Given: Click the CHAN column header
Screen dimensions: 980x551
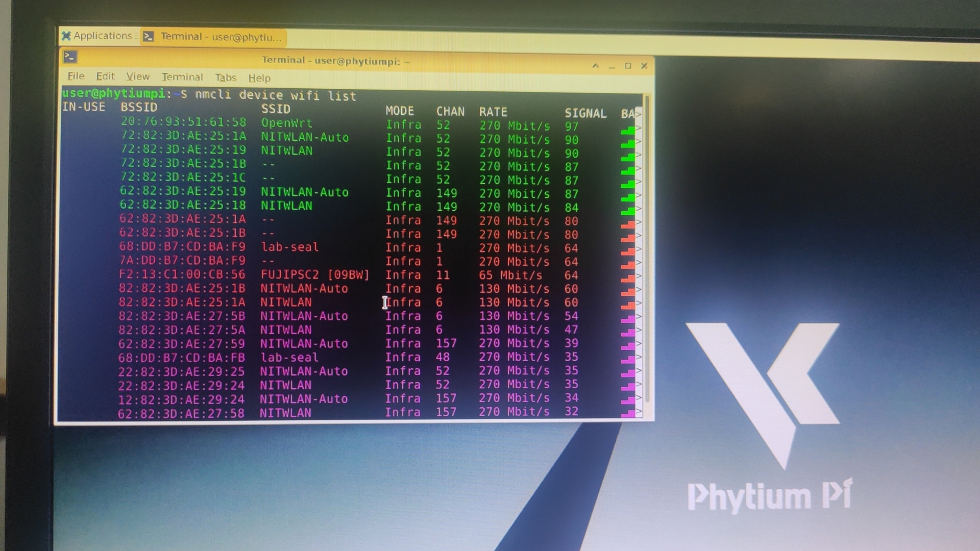Looking at the screenshot, I should pyautogui.click(x=450, y=111).
